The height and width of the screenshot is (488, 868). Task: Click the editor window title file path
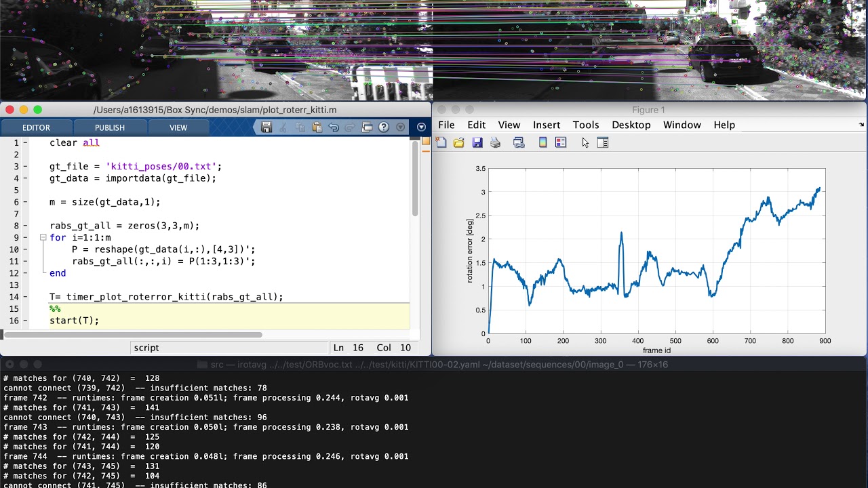215,110
